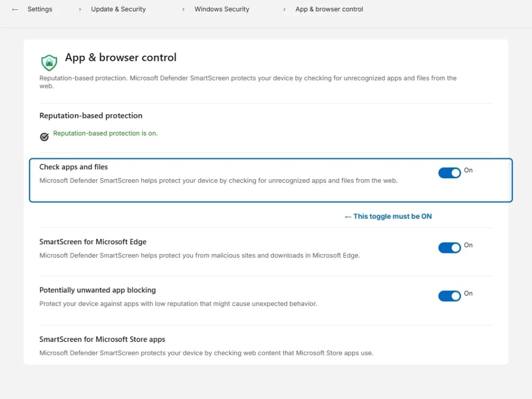This screenshot has width=532, height=399.
Task: Select the Reputation-based protection section heading
Action: [91, 116]
